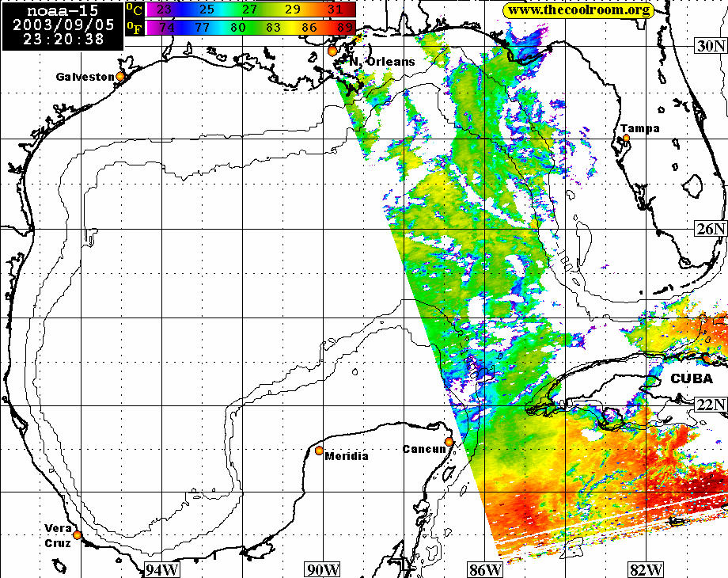The height and width of the screenshot is (578, 728).
Task: Click the 74 value on Fahrenheit scale
Action: [167, 28]
